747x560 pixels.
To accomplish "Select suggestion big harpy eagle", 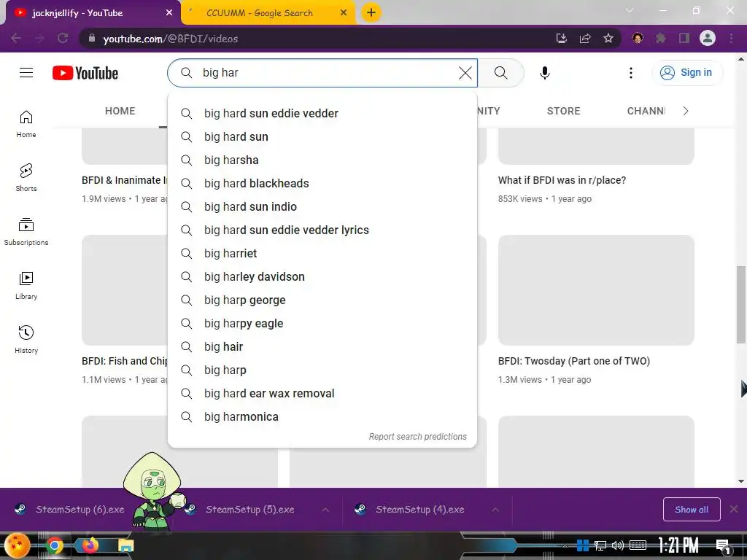I will point(322,323).
